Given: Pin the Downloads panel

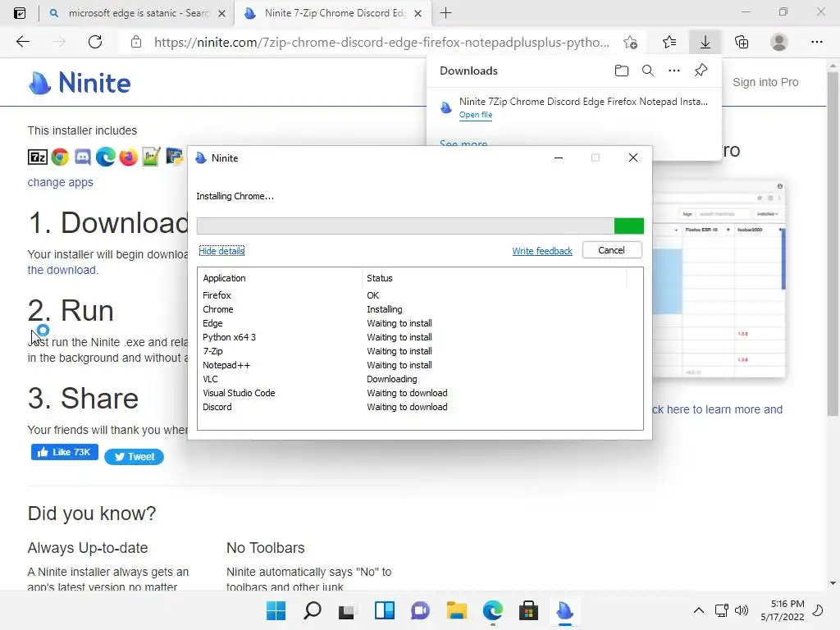Looking at the screenshot, I should tap(701, 71).
